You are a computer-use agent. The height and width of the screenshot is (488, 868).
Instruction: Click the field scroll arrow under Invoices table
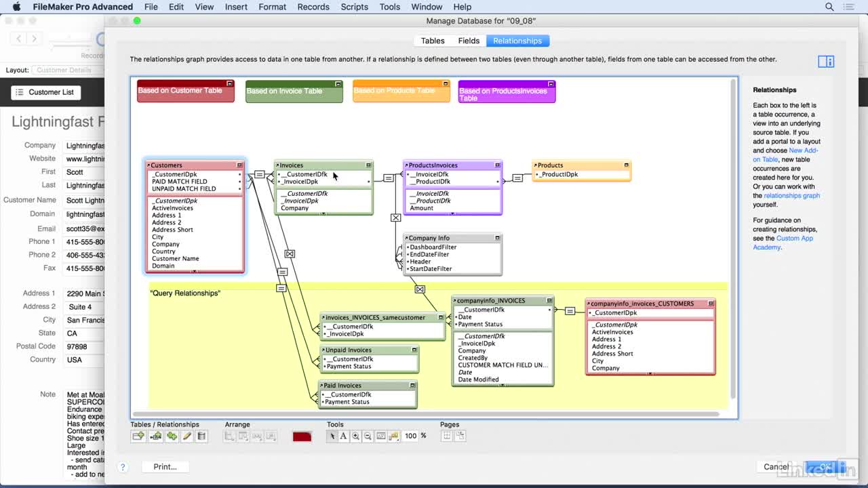coord(323,213)
